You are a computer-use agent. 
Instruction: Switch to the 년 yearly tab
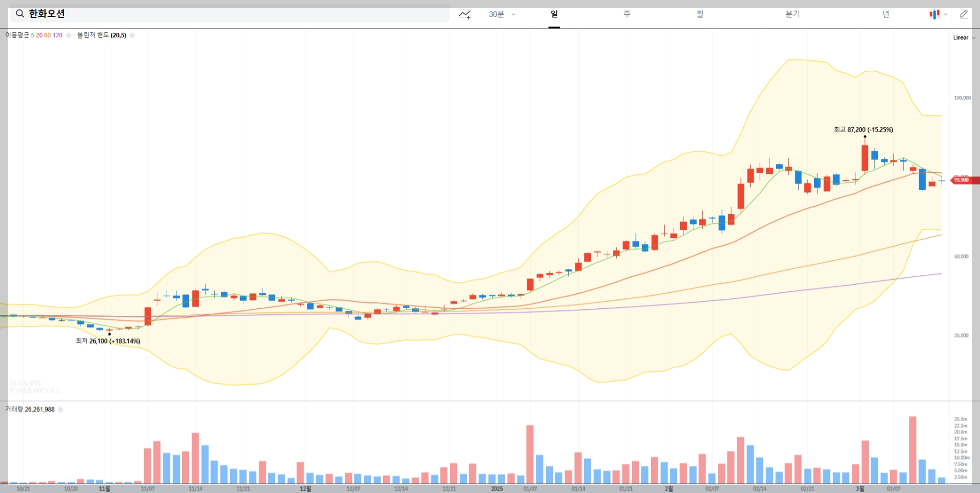tap(886, 14)
